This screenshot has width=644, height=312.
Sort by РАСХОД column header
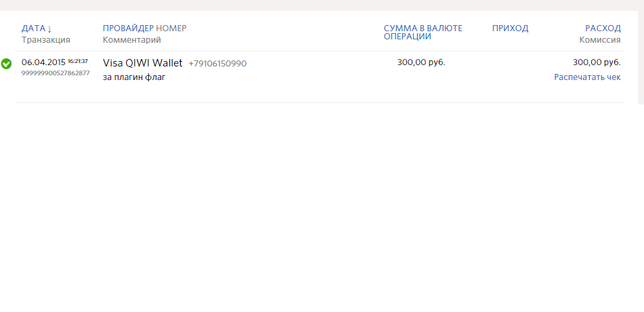603,28
